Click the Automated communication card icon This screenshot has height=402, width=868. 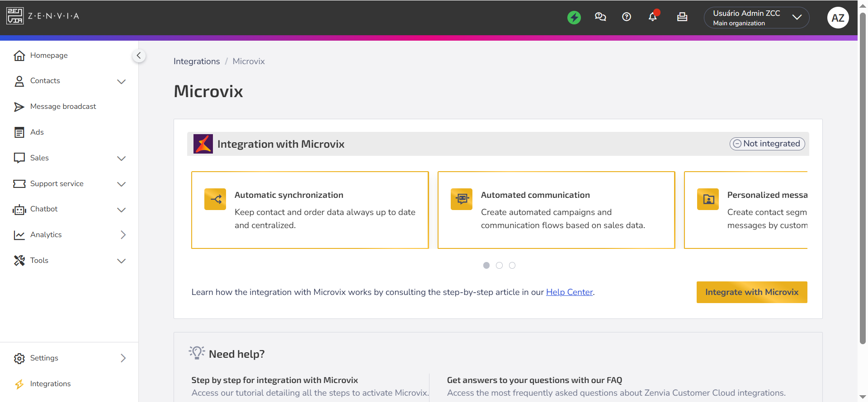coord(462,199)
